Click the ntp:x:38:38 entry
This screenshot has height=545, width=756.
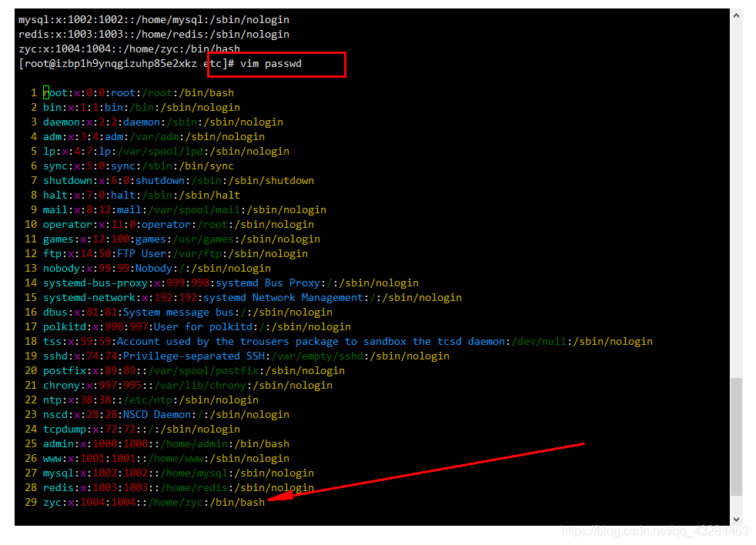151,400
